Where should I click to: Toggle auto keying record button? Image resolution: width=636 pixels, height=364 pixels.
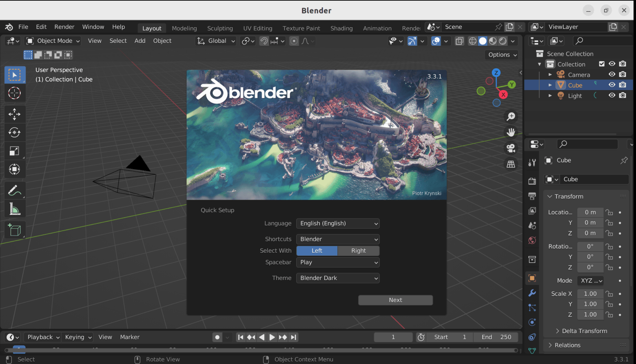point(217,337)
